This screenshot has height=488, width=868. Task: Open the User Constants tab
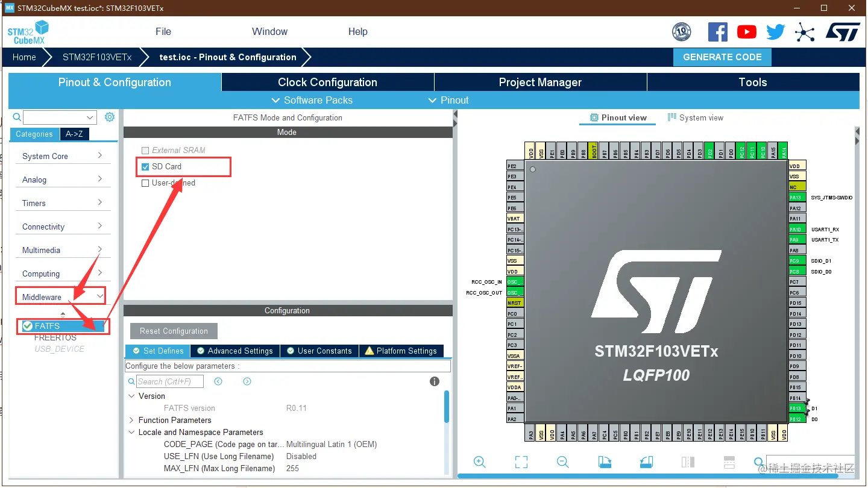pos(319,351)
